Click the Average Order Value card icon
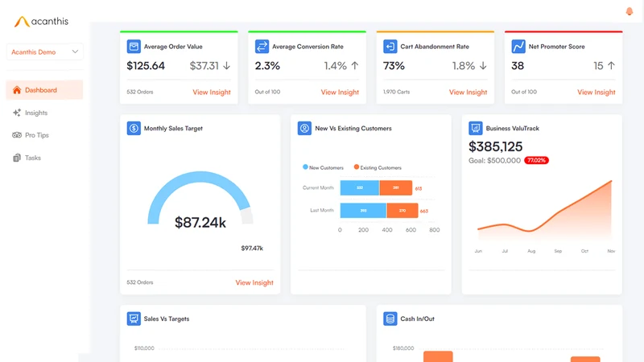The height and width of the screenshot is (362, 644). point(134,47)
